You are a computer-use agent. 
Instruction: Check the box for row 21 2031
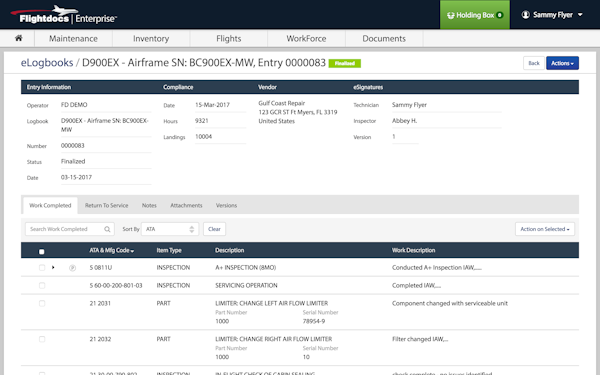(42, 303)
